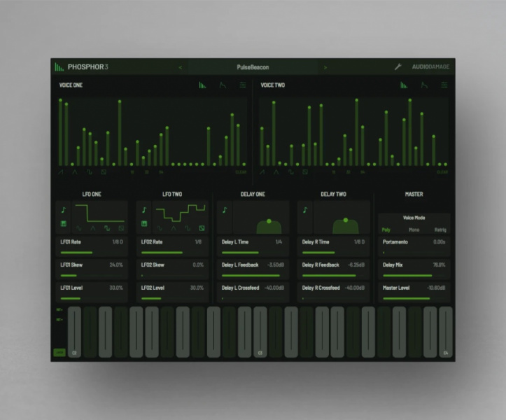This screenshot has width=506, height=420.
Task: Toggle LFO Two key retrigger icon
Action: point(144,223)
